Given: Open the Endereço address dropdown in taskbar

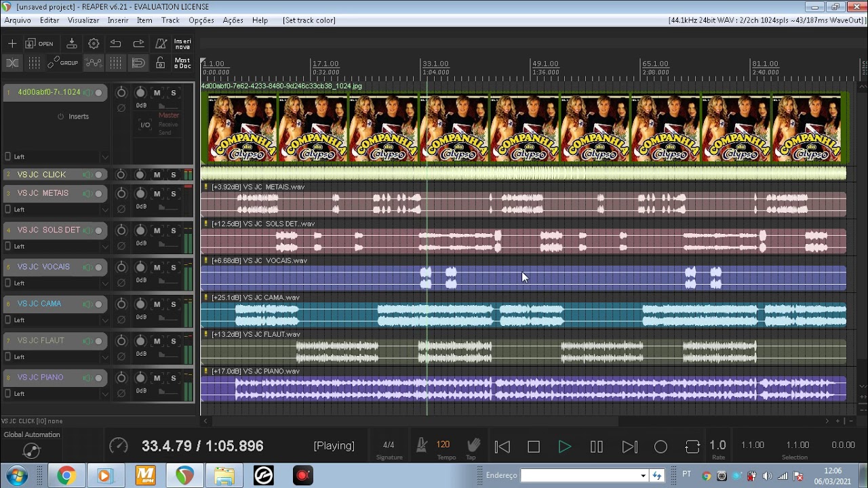Looking at the screenshot, I should (643, 476).
